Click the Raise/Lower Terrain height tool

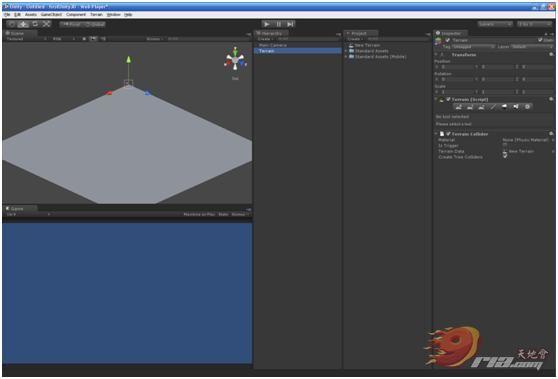pyautogui.click(x=458, y=106)
